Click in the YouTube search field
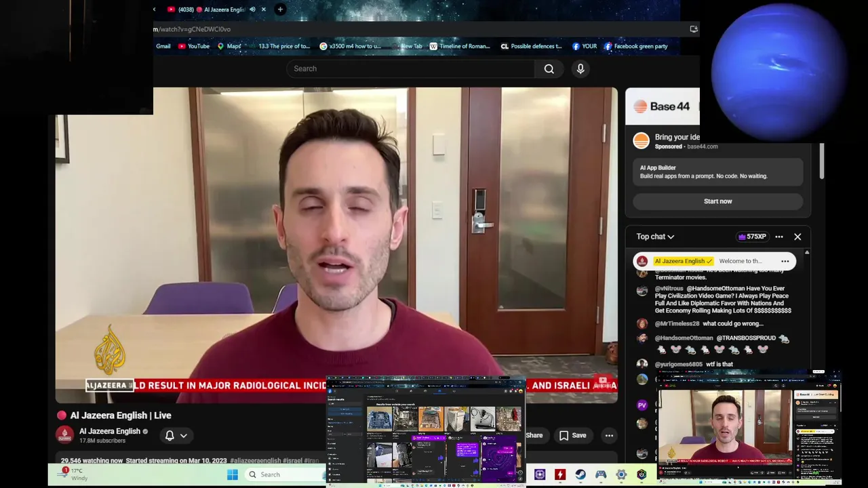The width and height of the screenshot is (868, 488). click(x=410, y=68)
